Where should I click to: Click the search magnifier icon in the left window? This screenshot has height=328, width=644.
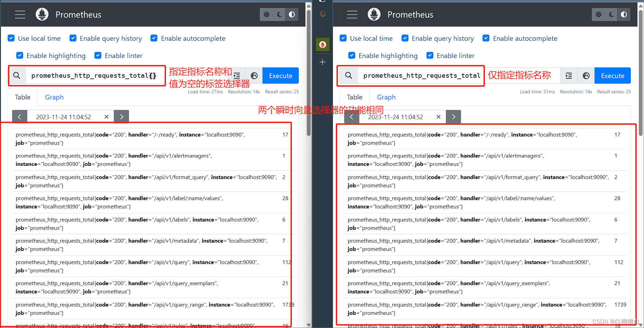(17, 75)
